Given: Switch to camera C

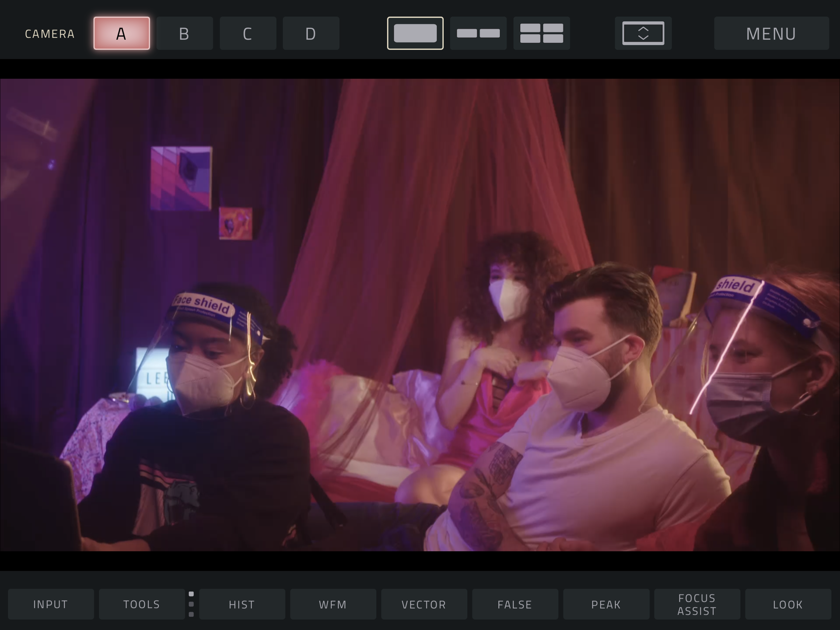Looking at the screenshot, I should click(x=248, y=33).
